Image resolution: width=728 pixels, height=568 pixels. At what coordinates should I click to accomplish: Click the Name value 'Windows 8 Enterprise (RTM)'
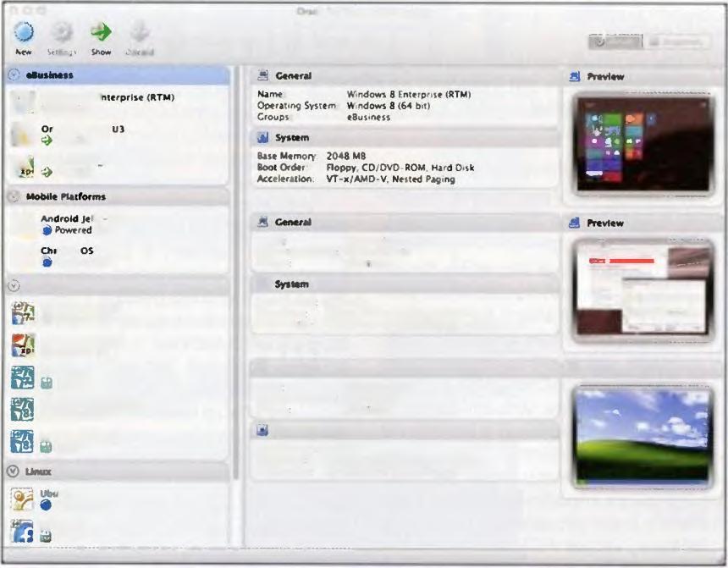409,94
